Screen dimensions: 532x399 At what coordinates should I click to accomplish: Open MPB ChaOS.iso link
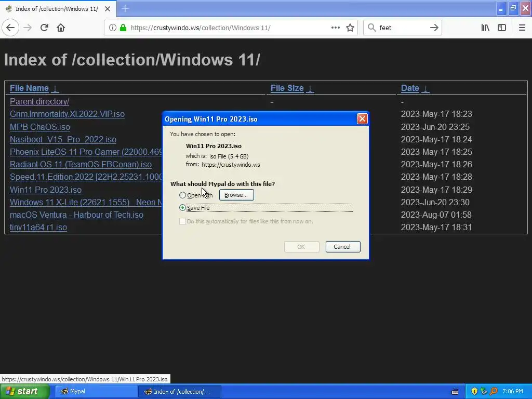[x=40, y=127]
